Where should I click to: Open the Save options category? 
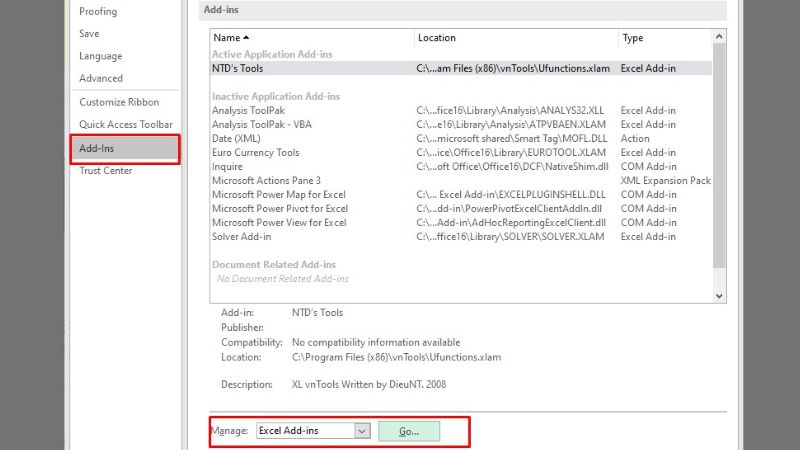pyautogui.click(x=89, y=34)
